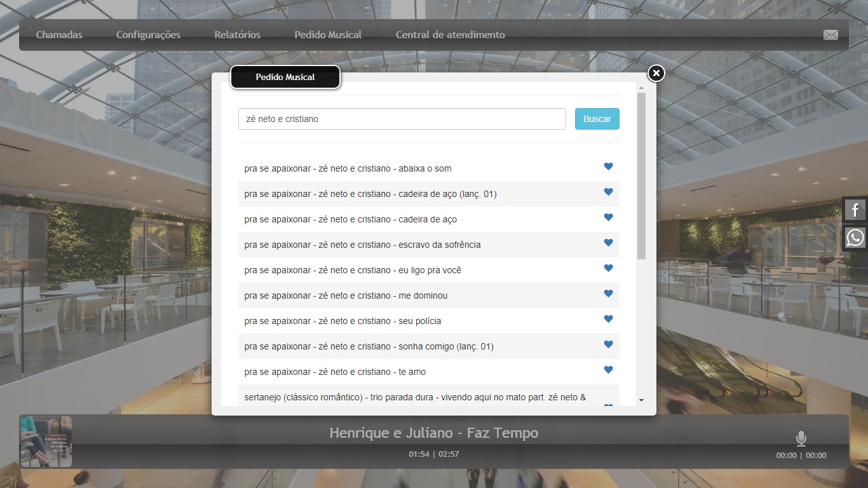Open the Chamadas menu

(x=59, y=35)
